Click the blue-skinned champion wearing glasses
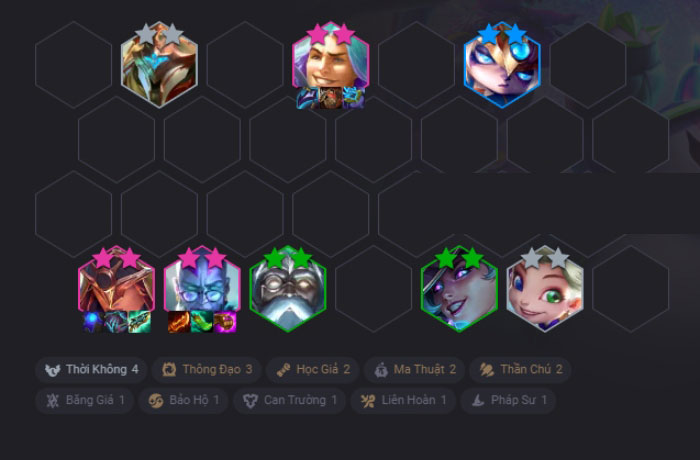This screenshot has width=700, height=460. [202, 286]
